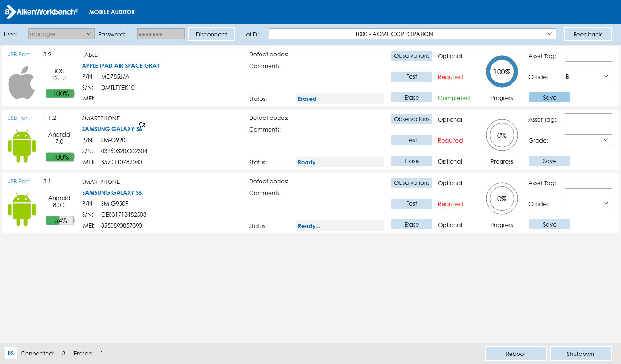The image size is (621, 364).
Task: Expand the LotID dropdown
Action: coord(412,34)
